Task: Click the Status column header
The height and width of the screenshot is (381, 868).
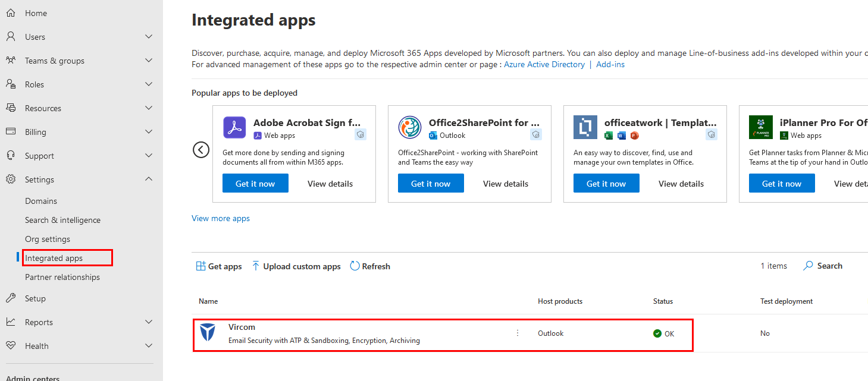Action: click(x=663, y=301)
